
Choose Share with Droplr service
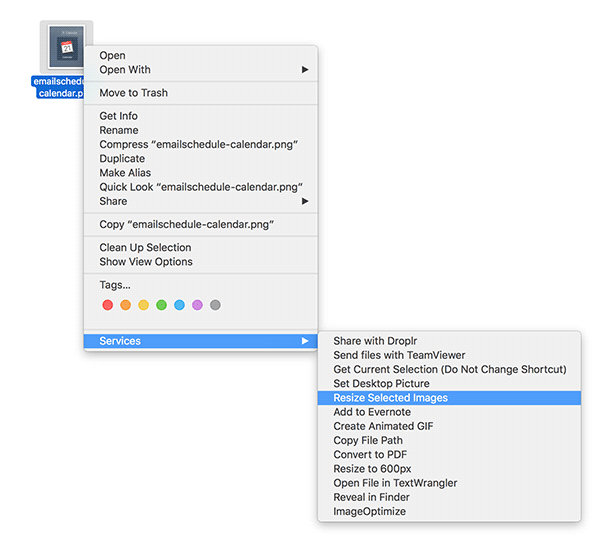click(x=449, y=341)
